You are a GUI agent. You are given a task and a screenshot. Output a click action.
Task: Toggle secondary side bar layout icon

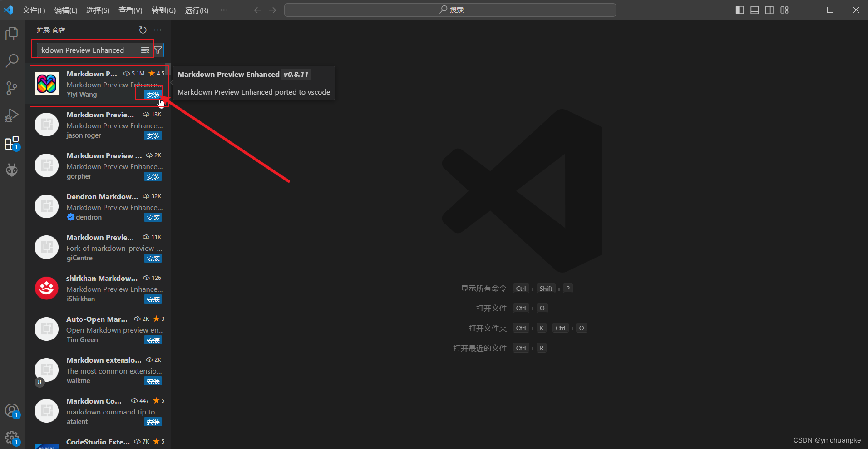[x=769, y=10]
